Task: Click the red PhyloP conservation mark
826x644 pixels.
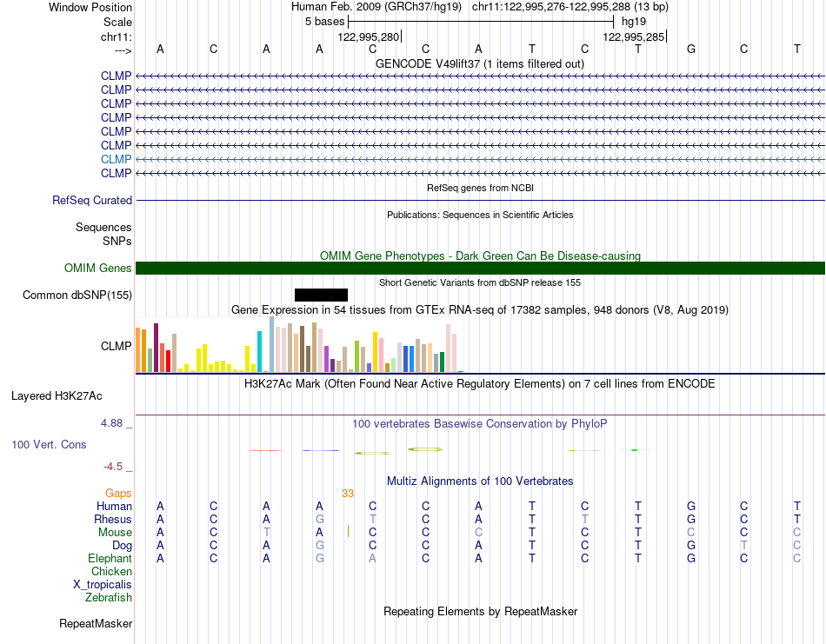Action: point(265,450)
